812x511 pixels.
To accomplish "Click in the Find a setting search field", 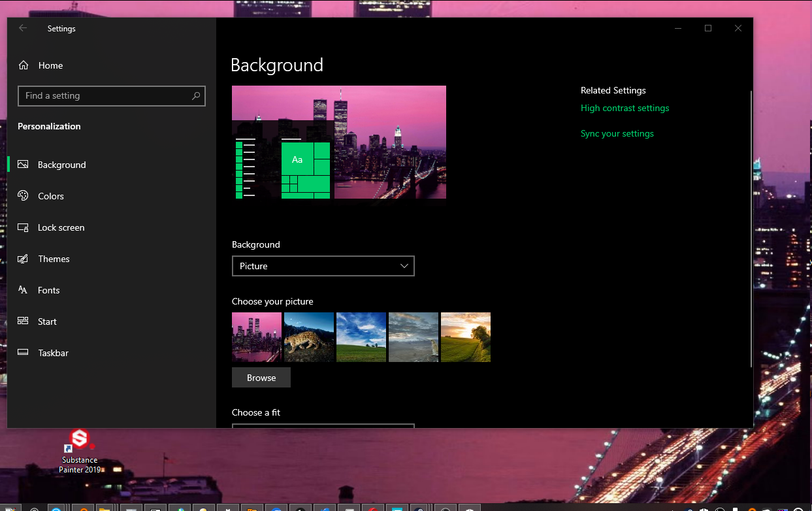I will pos(112,96).
